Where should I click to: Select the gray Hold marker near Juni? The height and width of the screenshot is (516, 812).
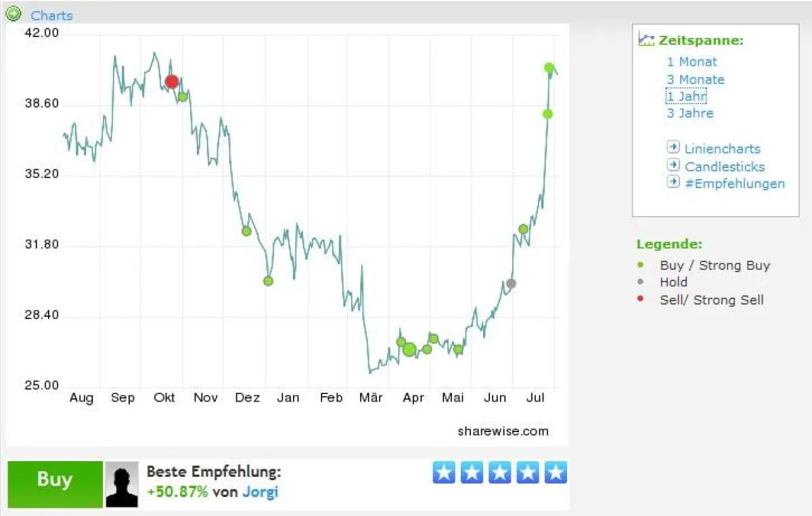tap(512, 284)
